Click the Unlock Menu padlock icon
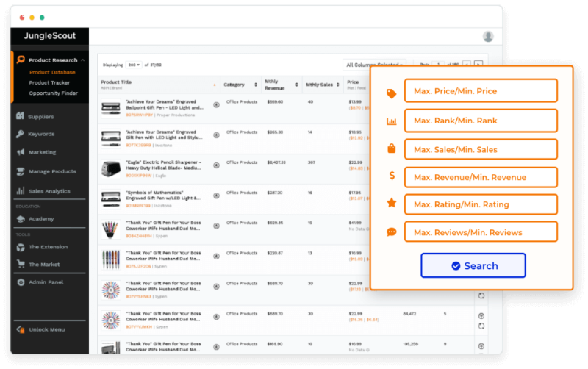 point(21,329)
